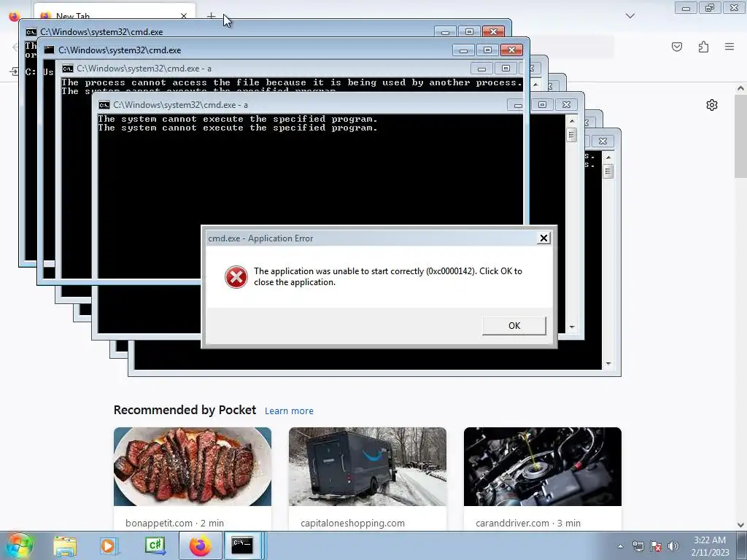The image size is (747, 560).
Task: Click the network tray icon
Action: (638, 546)
